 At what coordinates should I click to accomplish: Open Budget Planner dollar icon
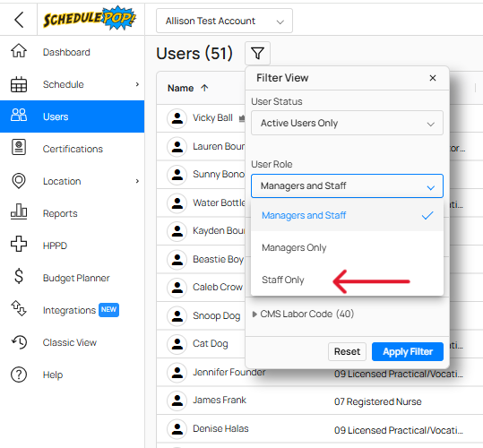[19, 276]
